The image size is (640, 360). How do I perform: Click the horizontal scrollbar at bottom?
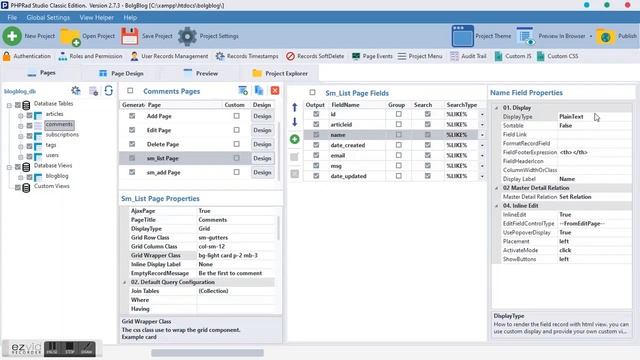coord(207,353)
